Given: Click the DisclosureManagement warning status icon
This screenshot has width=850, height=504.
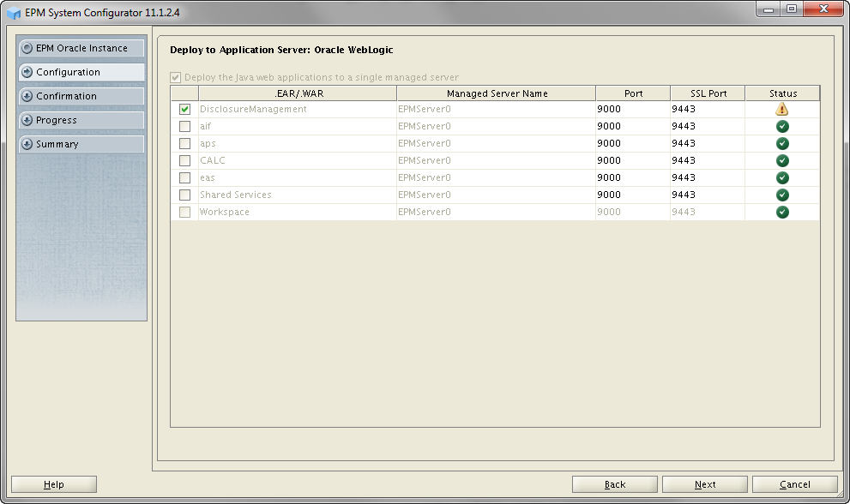Looking at the screenshot, I should 781,109.
